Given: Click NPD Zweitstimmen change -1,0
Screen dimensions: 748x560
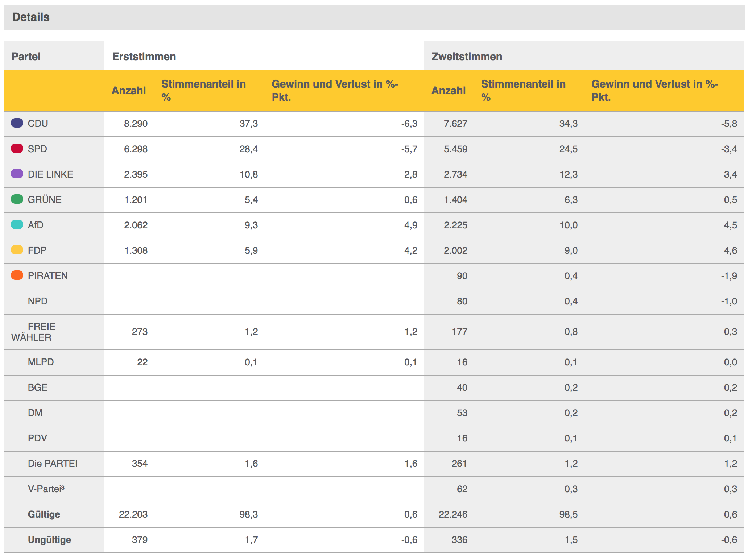Looking at the screenshot, I should coord(729,301).
